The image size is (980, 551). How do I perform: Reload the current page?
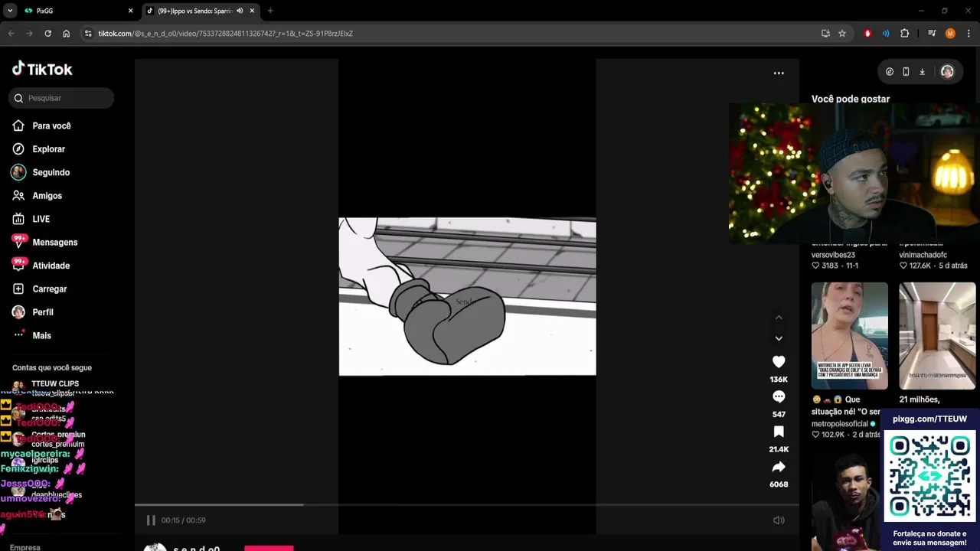pos(47,34)
